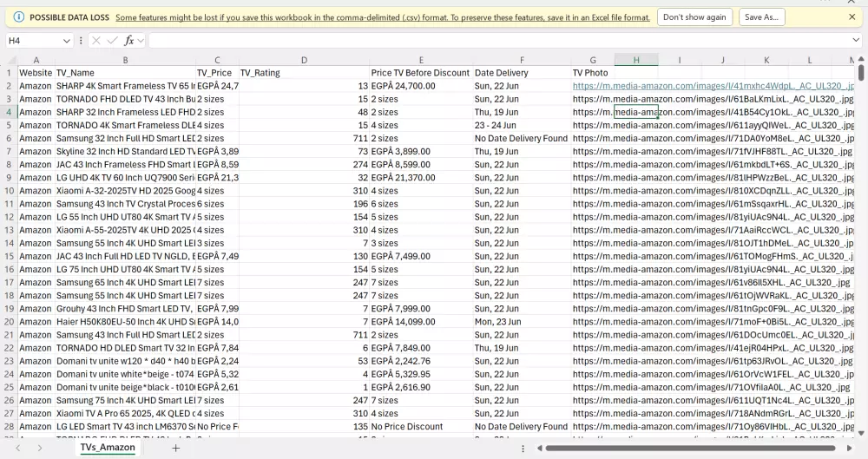Click the formula bar Cancel X icon
This screenshot has height=459, width=868.
pyautogui.click(x=96, y=41)
